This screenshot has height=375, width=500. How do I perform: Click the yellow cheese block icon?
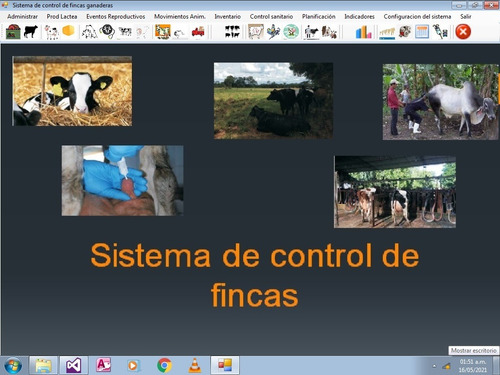68,31
